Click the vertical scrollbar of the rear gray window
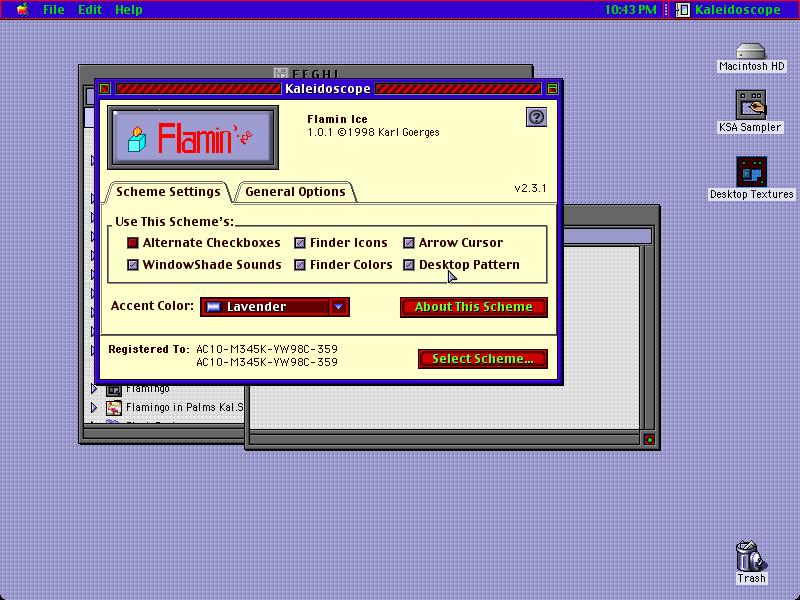Screen dimensions: 800x600 tap(648, 338)
